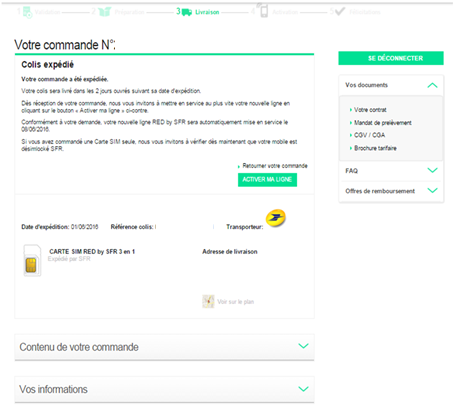This screenshot has width=468, height=406.
Task: Click the Félicitations checkmark icon
Action: (340, 12)
